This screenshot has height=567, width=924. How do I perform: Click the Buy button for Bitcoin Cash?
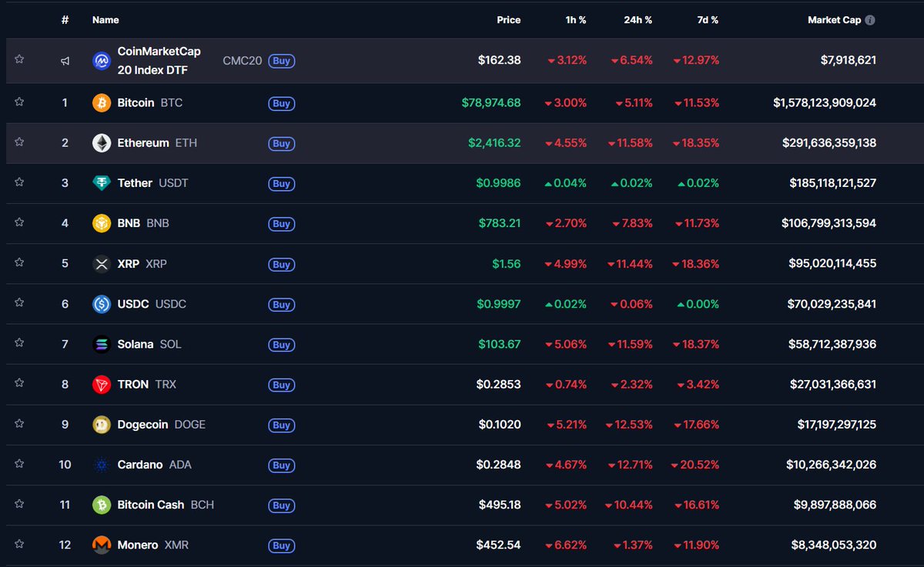(x=282, y=505)
